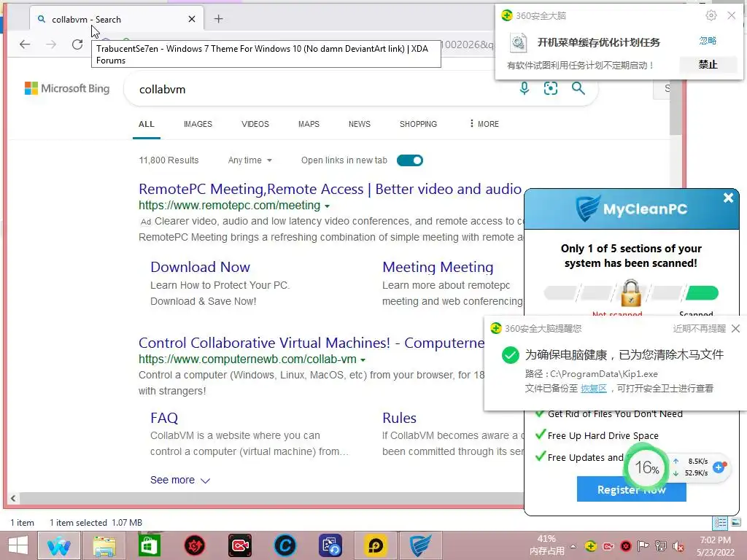Click the blue plus on speed widget
The height and width of the screenshot is (560, 747).
coord(719,467)
